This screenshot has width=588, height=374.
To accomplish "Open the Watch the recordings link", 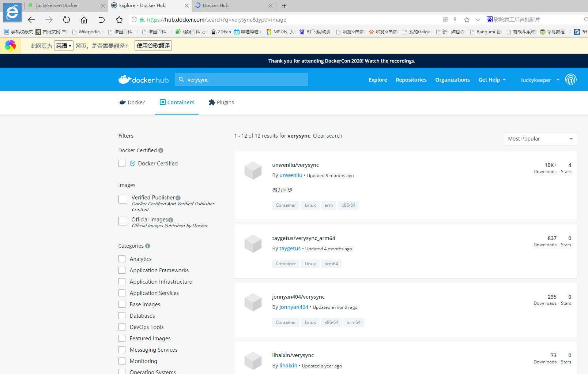I will [390, 61].
